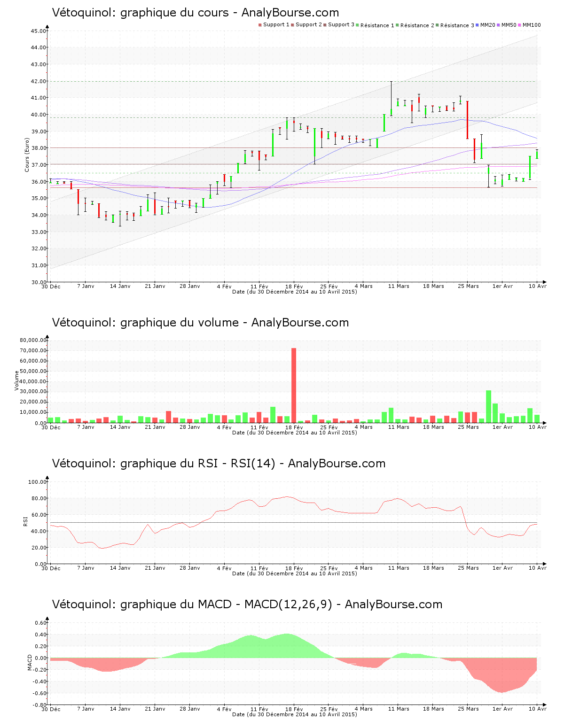The width and height of the screenshot is (564, 728).
Task: Click '1er Avr' date on MACD chart axis
Action: [502, 709]
